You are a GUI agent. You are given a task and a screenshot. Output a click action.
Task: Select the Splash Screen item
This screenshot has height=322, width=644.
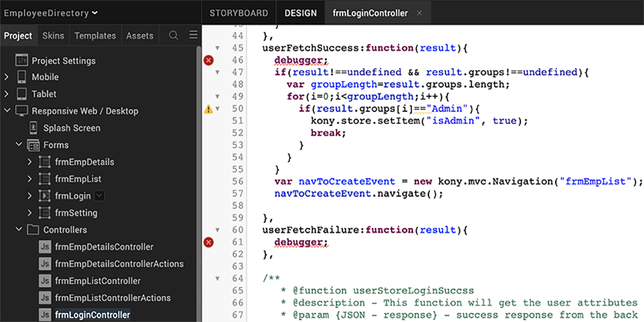(71, 128)
